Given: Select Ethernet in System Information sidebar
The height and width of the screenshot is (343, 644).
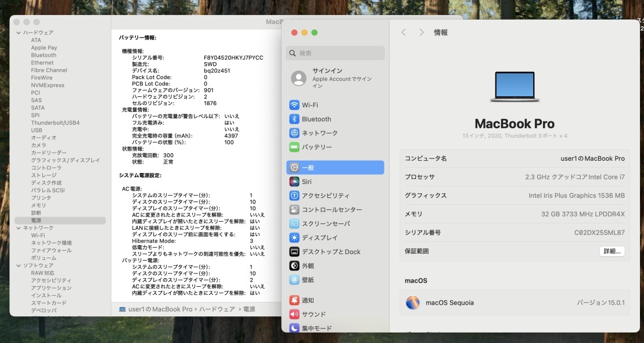Looking at the screenshot, I should pos(42,63).
